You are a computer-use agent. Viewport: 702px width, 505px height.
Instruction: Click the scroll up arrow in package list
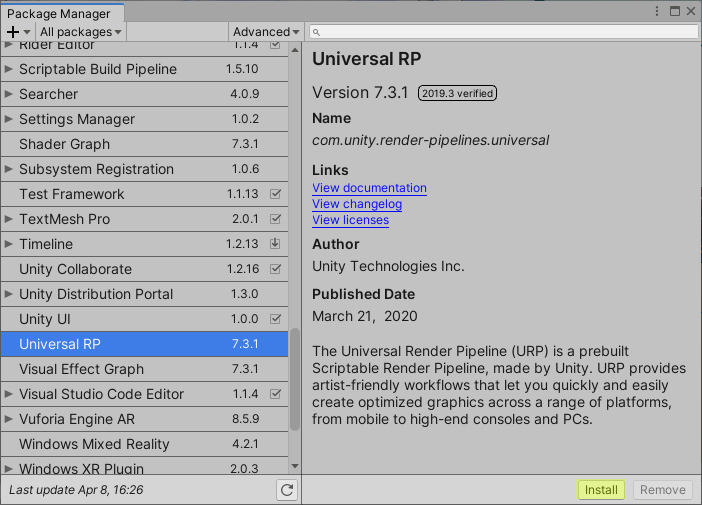click(295, 49)
